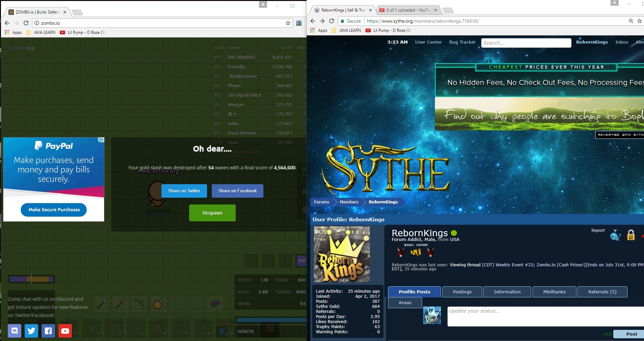The width and height of the screenshot is (644, 341).
Task: Click the Post status button
Action: [629, 334]
